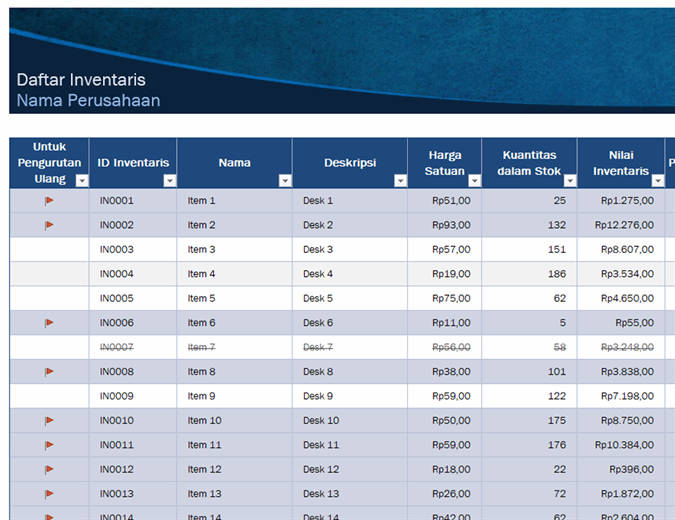Select the flag icon in the IN0008 row
675x520 pixels.
[49, 372]
